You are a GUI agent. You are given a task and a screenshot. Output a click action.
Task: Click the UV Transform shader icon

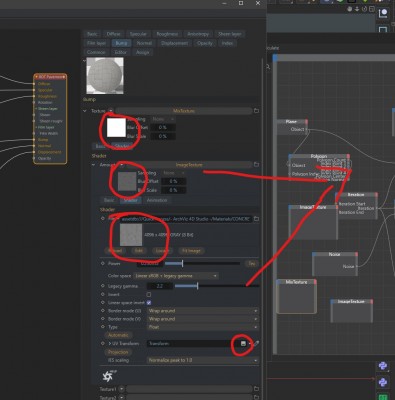[243, 343]
